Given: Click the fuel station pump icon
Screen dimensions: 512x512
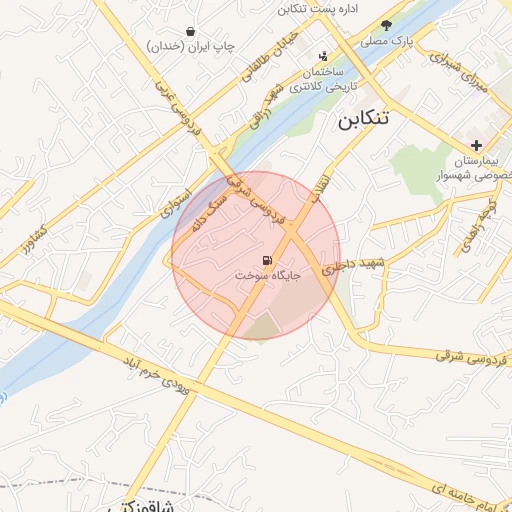Looking at the screenshot, I should 267,260.
